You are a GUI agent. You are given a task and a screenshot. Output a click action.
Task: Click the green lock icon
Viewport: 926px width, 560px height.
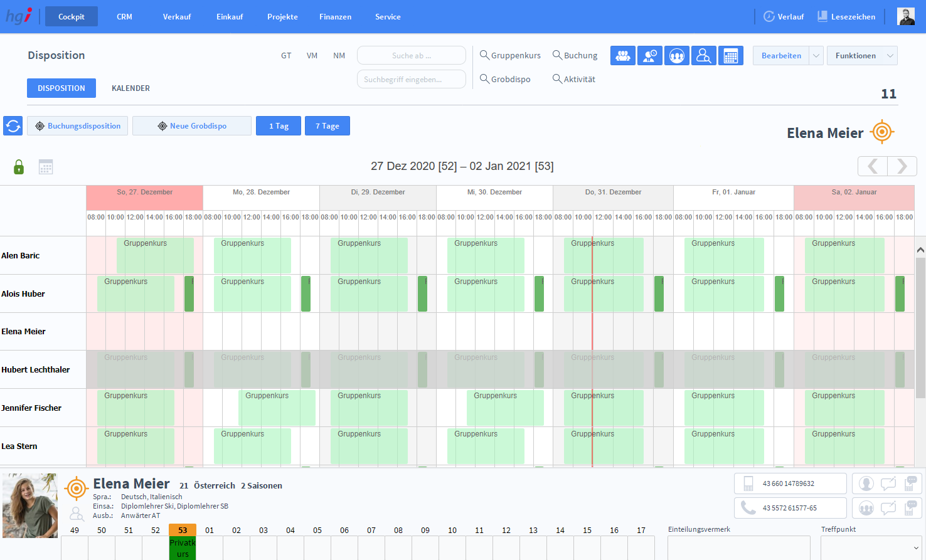point(19,167)
